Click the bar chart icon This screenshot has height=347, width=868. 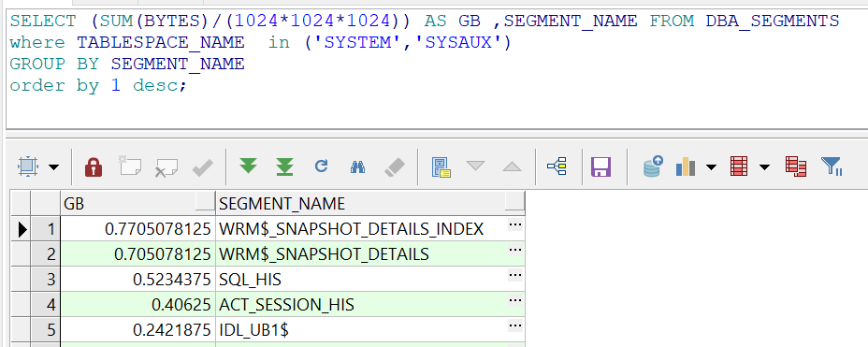tap(686, 166)
